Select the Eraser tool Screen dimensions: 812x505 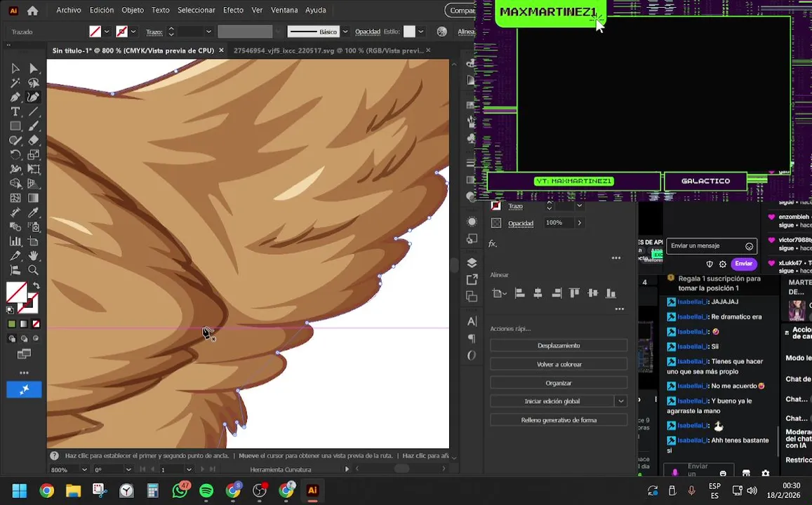tap(33, 140)
